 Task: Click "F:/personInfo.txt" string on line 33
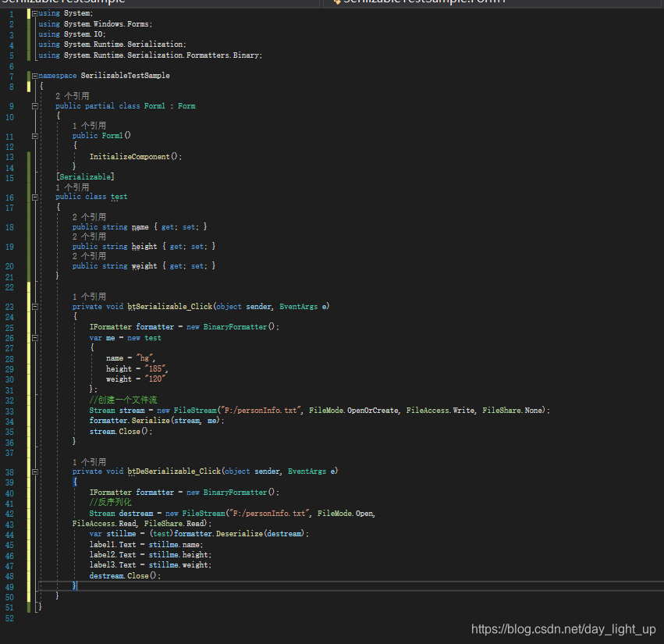[x=261, y=411]
